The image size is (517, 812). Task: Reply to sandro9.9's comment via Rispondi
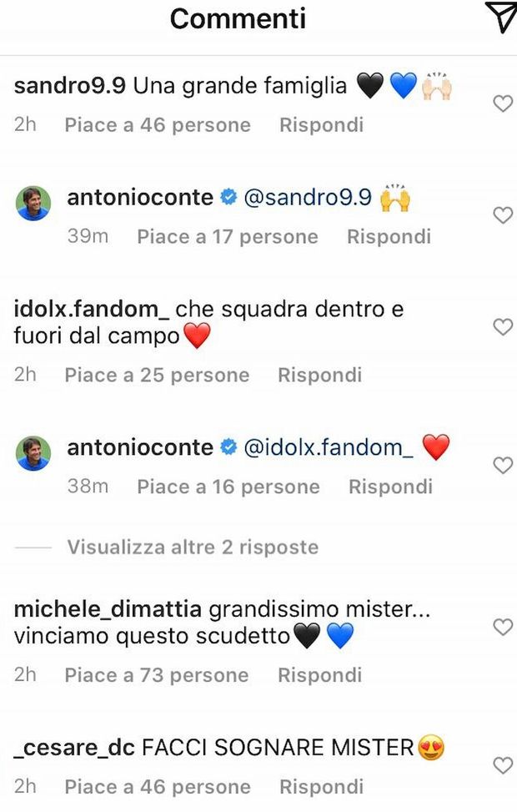(321, 125)
